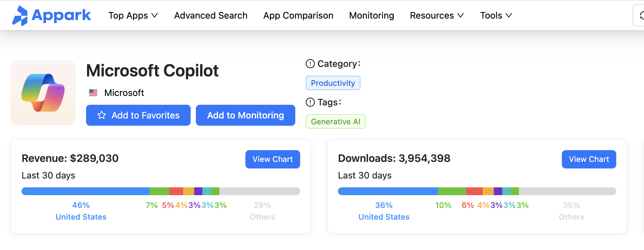Select the Generative AI tag
This screenshot has height=250, width=644.
pos(335,121)
